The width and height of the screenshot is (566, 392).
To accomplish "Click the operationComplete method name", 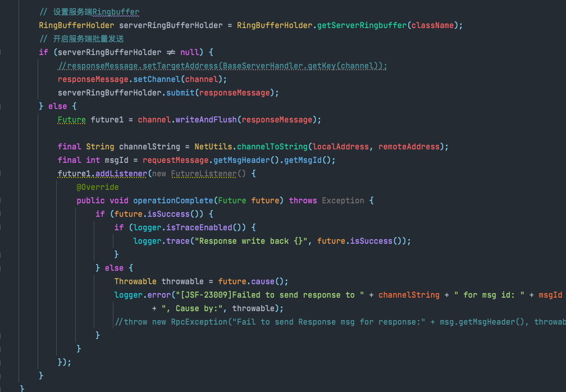I will point(174,200).
